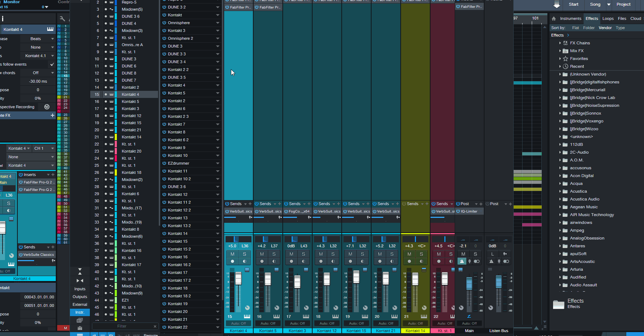
Task: Open the Start page
Action: [x=573, y=4]
